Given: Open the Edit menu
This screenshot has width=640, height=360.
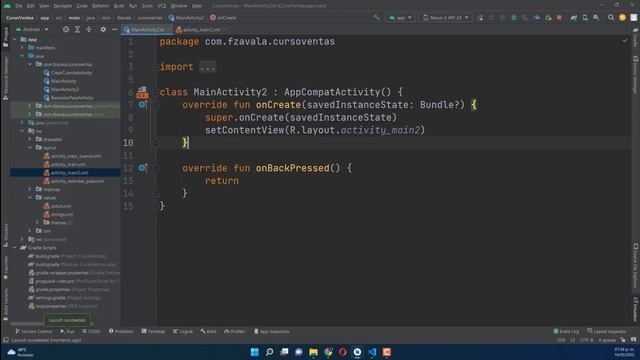Looking at the screenshot, I should click(31, 6).
